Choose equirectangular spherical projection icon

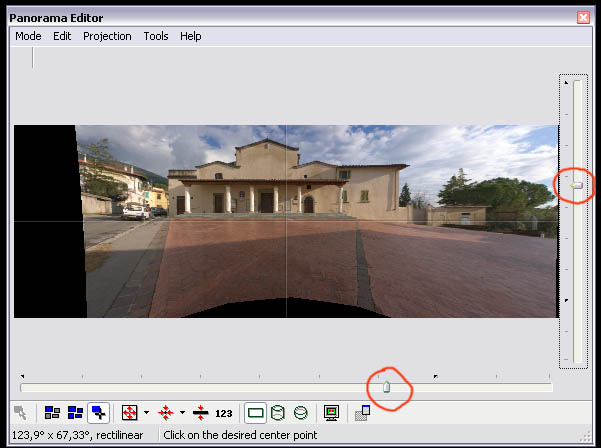(301, 413)
